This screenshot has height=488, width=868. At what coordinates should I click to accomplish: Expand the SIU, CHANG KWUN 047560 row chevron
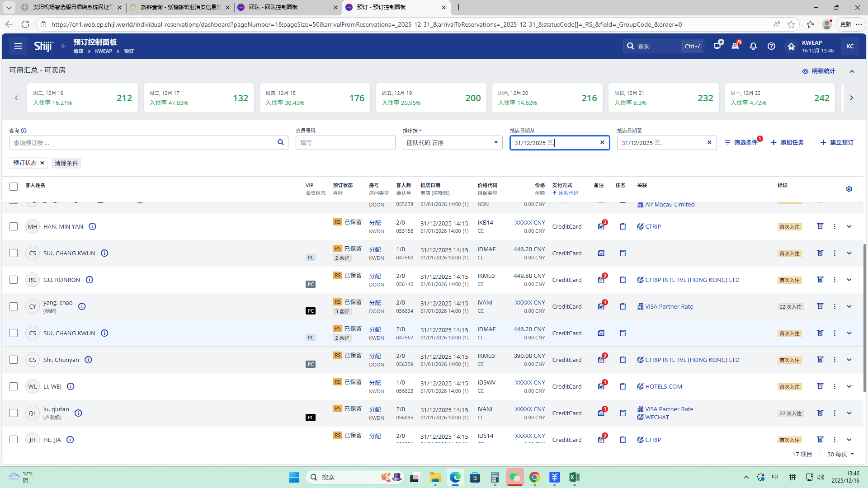849,253
